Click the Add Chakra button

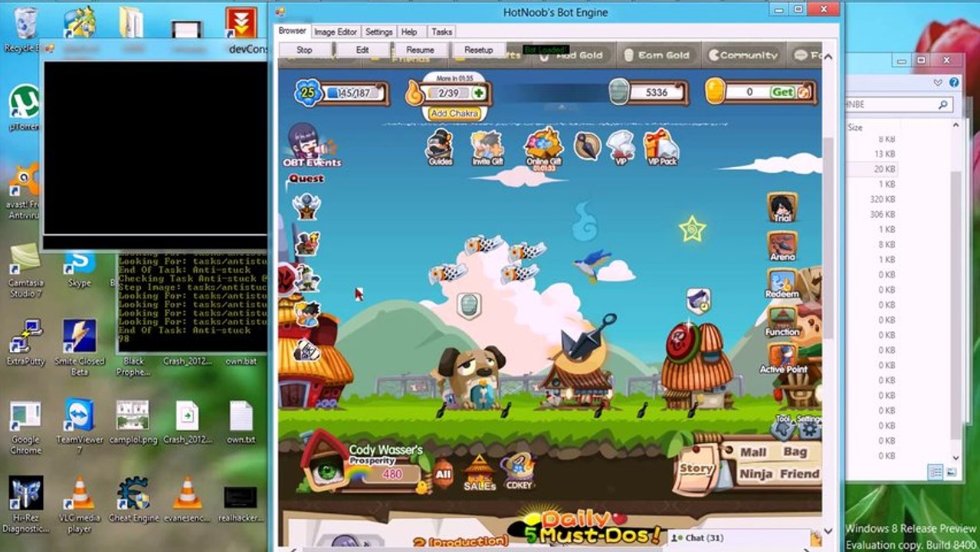tap(454, 113)
